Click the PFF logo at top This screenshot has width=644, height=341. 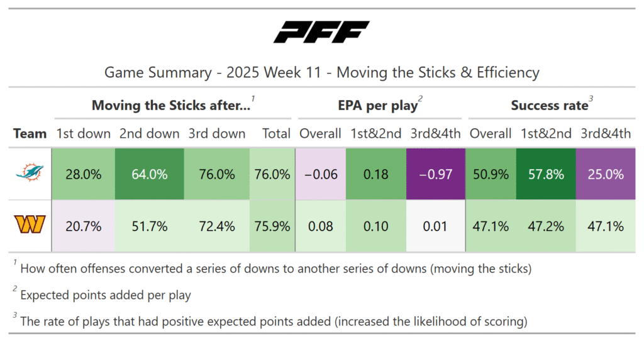[321, 32]
